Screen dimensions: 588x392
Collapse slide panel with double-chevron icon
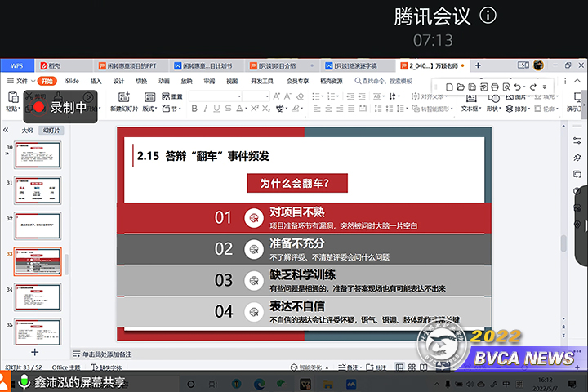pos(7,130)
